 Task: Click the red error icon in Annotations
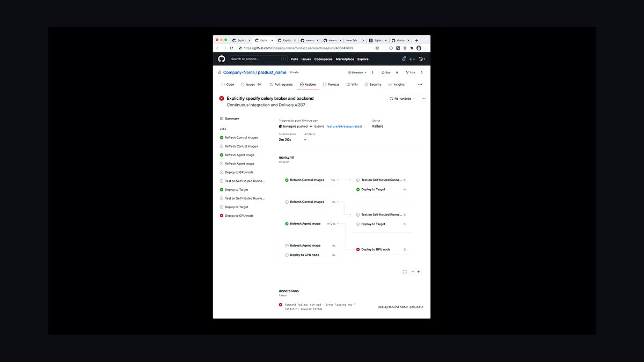point(280,305)
